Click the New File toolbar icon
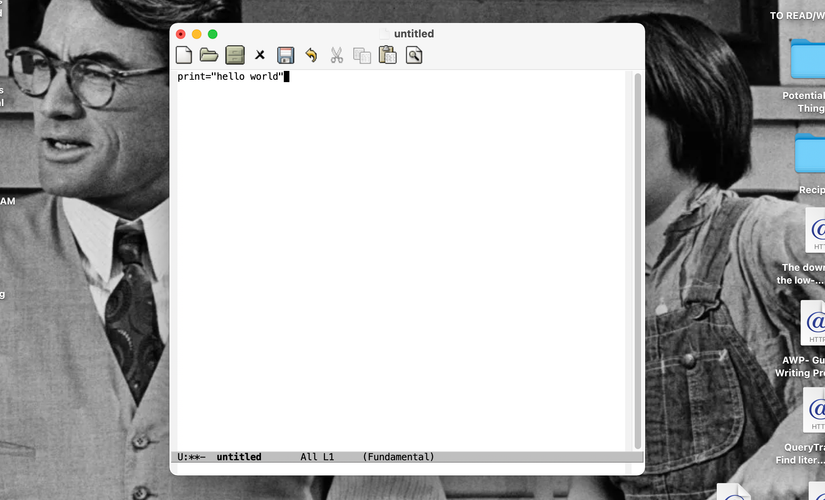Screen dimensions: 825x500 (x=184, y=55)
